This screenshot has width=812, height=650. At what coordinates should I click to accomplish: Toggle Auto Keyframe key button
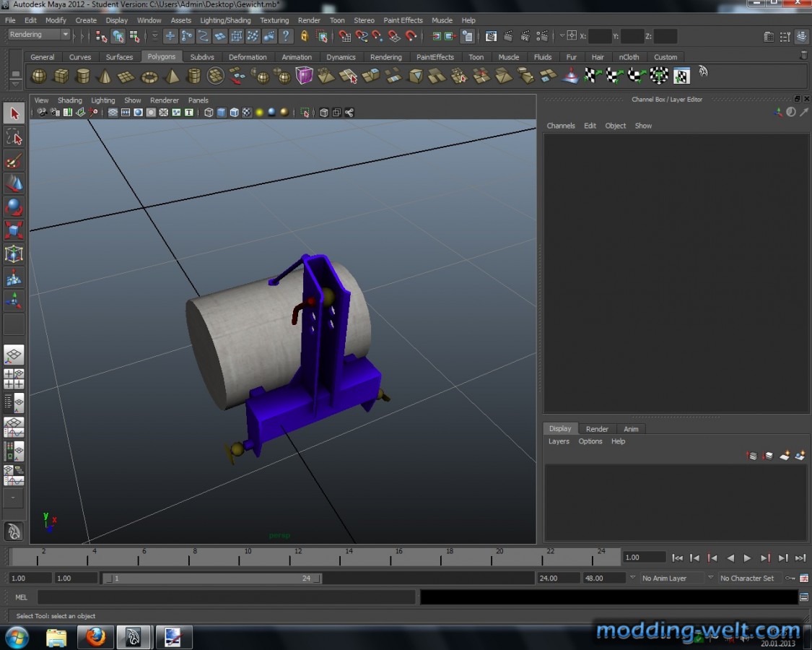(790, 578)
